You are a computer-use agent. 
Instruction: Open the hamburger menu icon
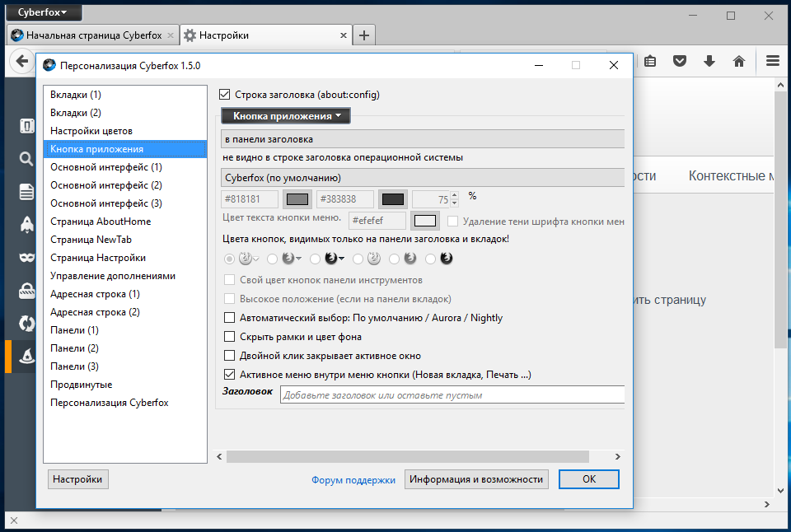click(x=773, y=62)
